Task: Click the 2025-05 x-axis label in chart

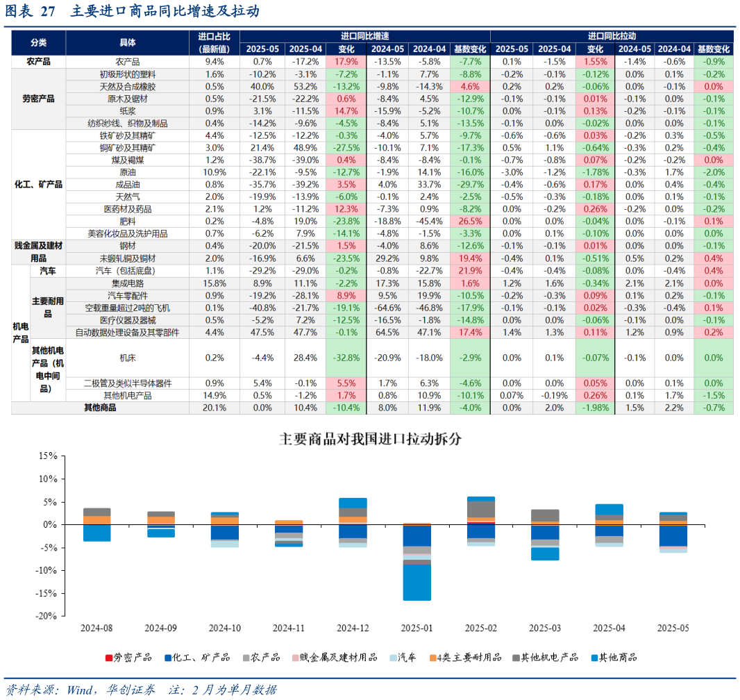Action: pos(673,628)
